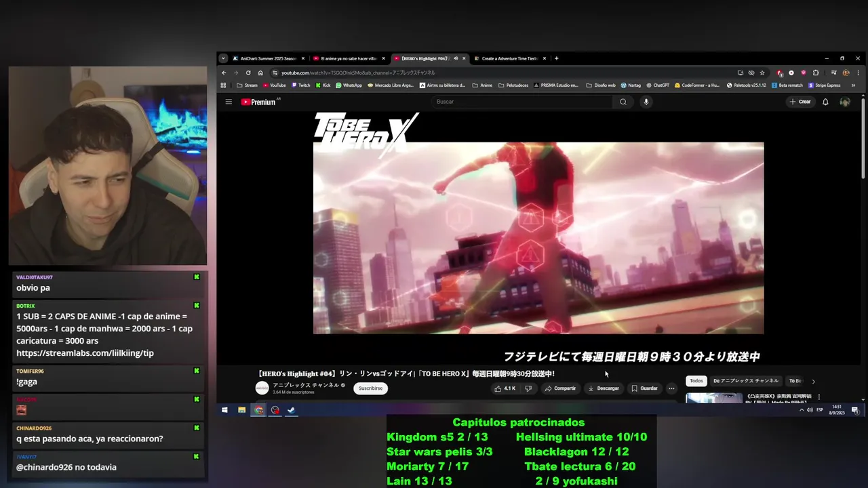The width and height of the screenshot is (868, 488).
Task: Open the bookmarks apps grid icon
Action: click(x=223, y=85)
